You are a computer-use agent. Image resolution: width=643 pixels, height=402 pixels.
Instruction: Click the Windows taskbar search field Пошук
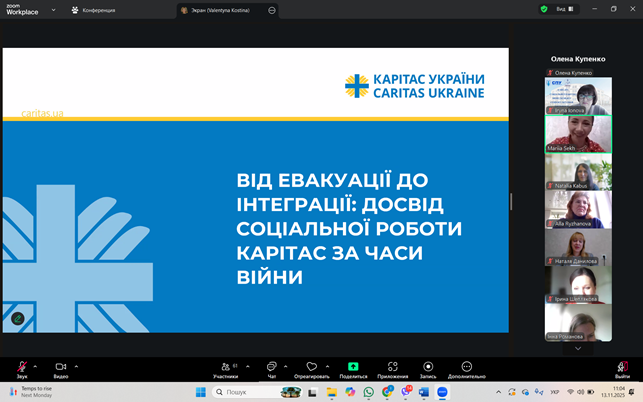tap(248, 392)
